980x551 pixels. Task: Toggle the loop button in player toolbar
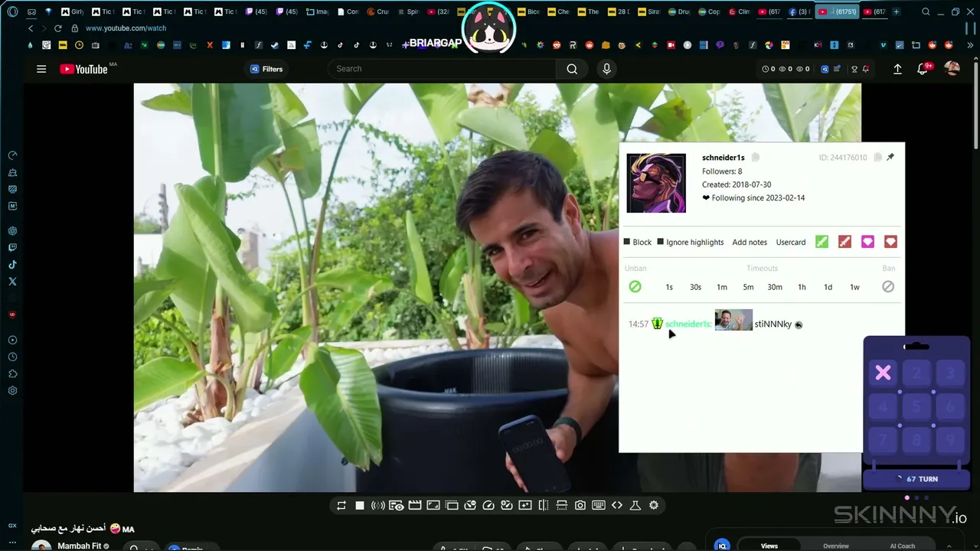click(341, 505)
